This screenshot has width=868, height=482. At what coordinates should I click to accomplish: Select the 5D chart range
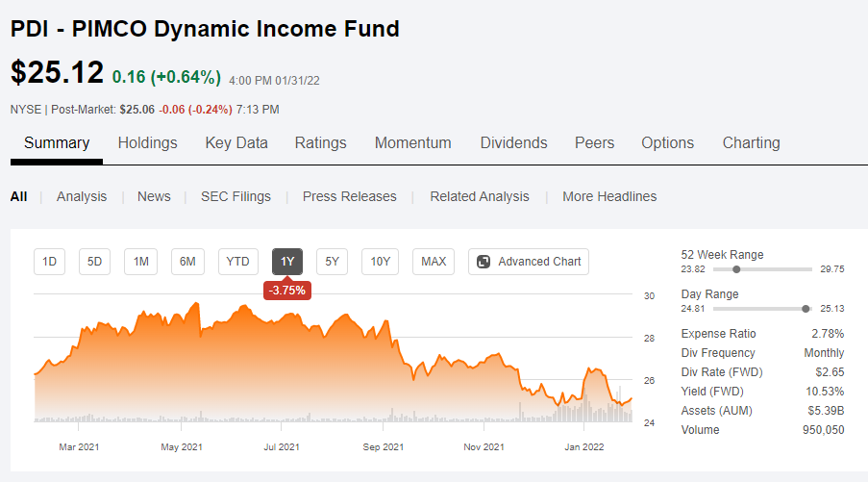coord(94,262)
